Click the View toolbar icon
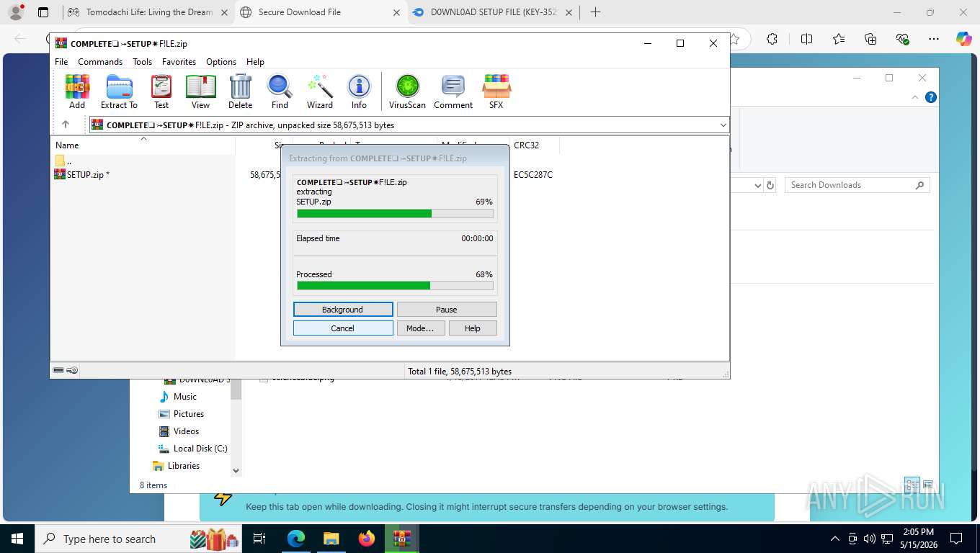 click(x=201, y=91)
